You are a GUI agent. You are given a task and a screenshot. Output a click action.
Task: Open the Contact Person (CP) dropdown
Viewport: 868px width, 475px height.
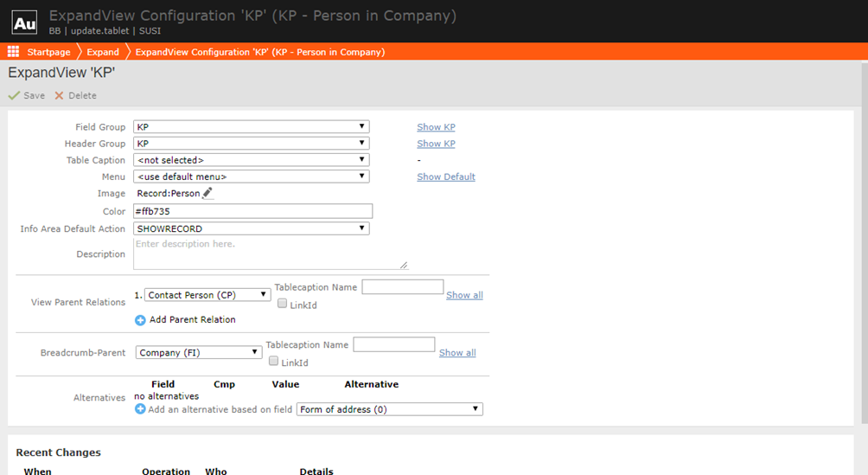207,295
